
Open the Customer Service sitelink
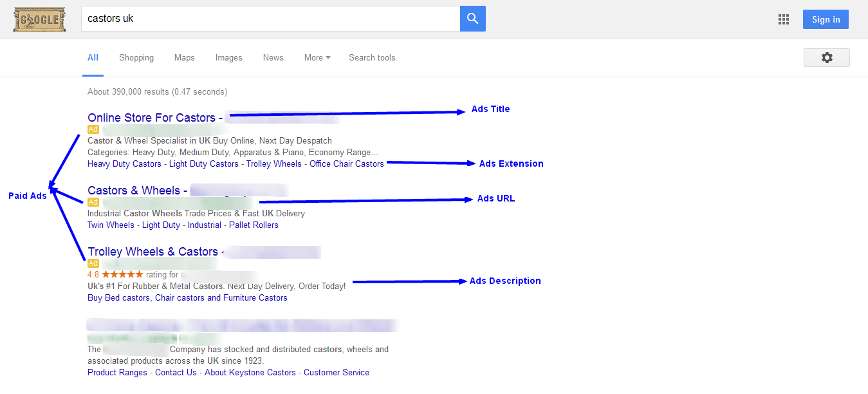(x=337, y=373)
